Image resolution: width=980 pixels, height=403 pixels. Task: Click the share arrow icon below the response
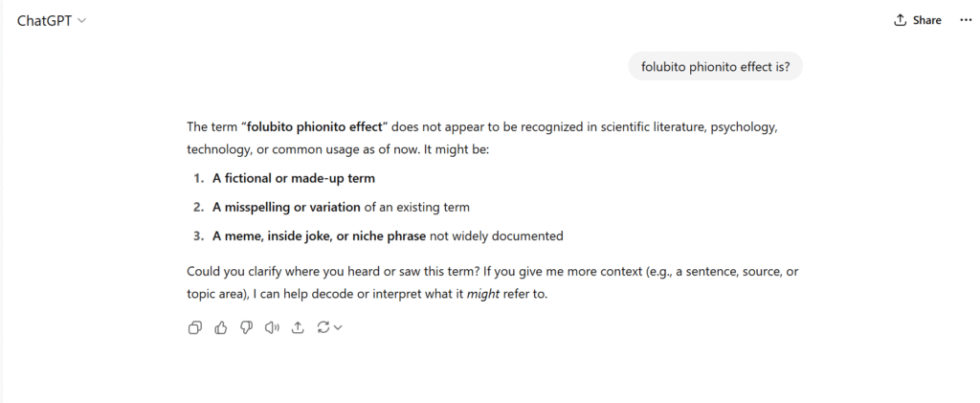(x=298, y=327)
